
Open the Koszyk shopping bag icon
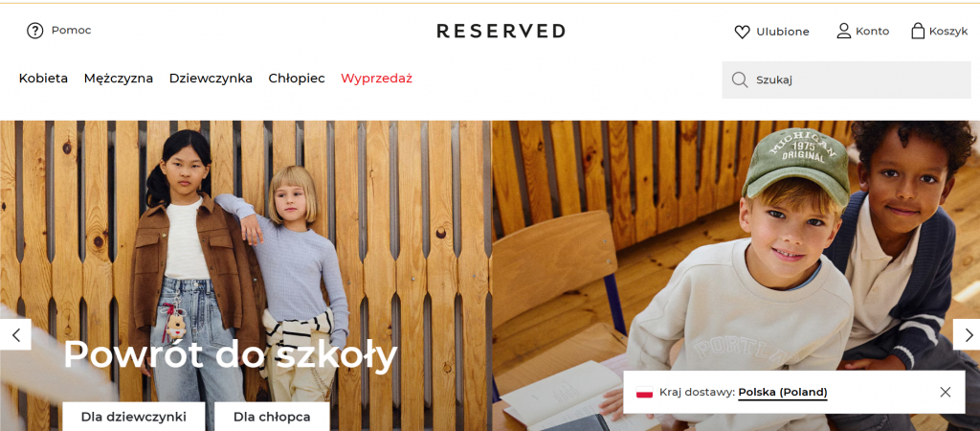918,31
